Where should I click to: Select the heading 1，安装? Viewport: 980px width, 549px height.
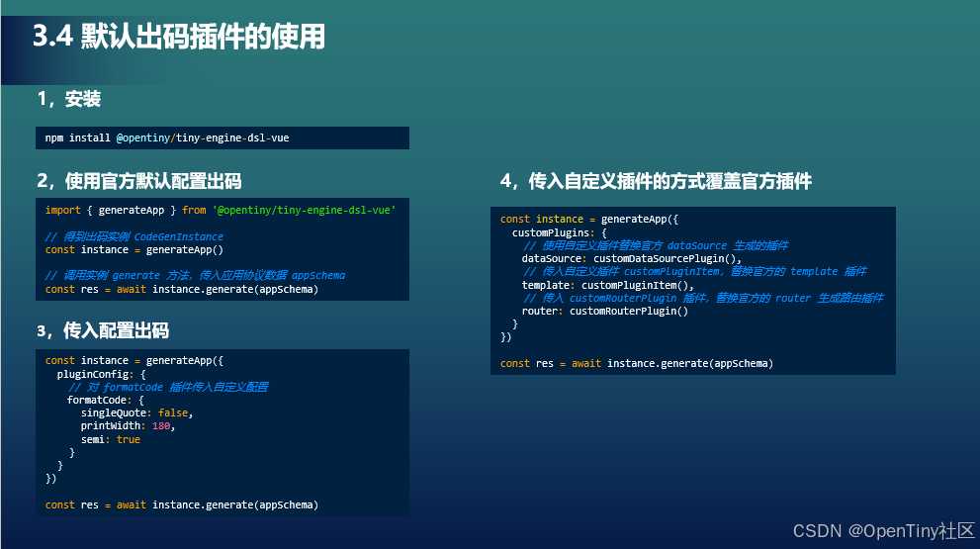(x=69, y=99)
